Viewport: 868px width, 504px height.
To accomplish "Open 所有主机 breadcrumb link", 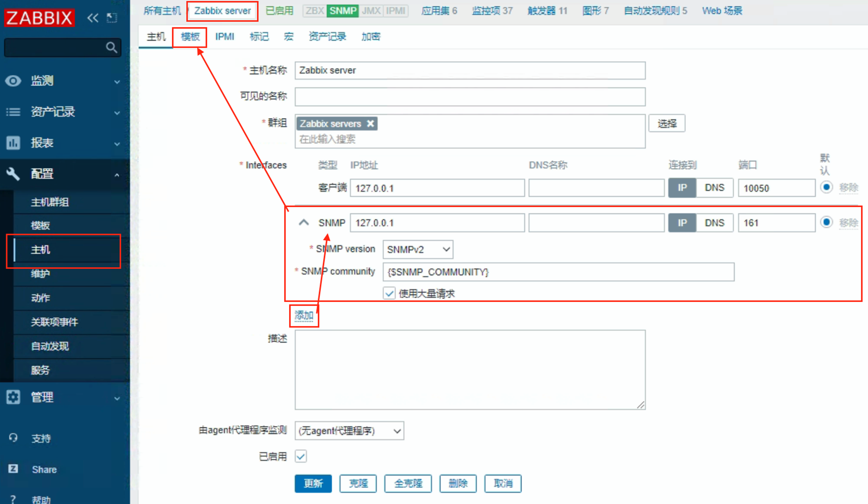I will [x=162, y=10].
